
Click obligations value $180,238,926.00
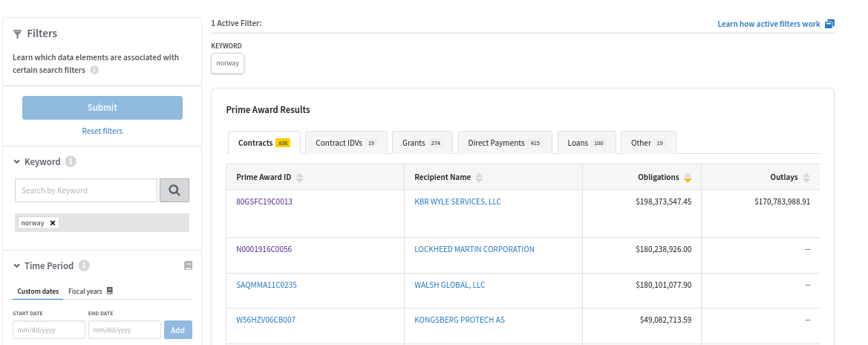pos(664,250)
